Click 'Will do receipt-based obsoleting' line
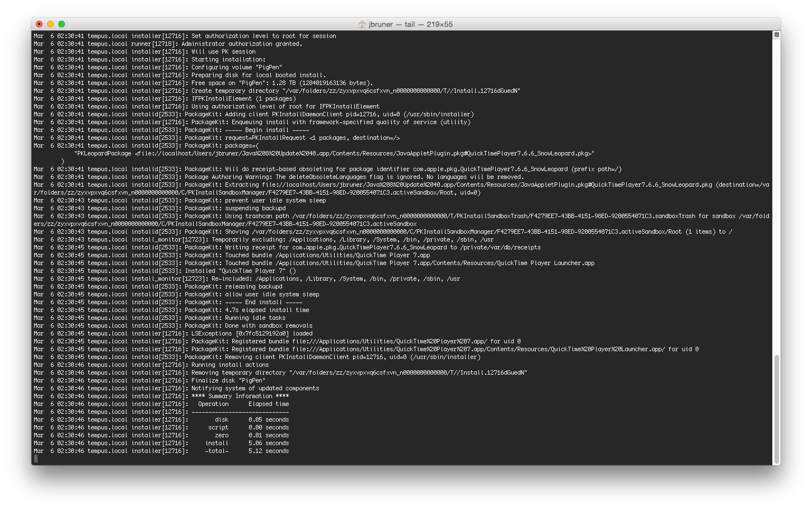The width and height of the screenshot is (812, 510). (327, 169)
